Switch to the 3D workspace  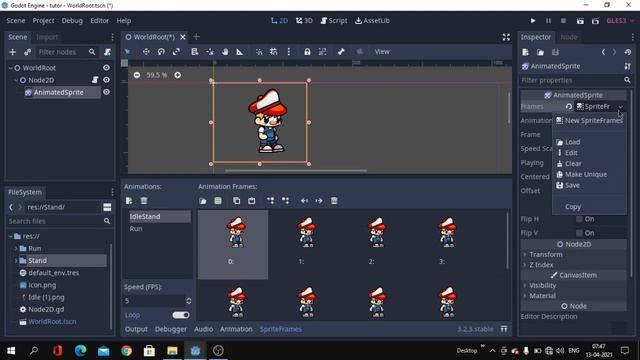pos(304,20)
